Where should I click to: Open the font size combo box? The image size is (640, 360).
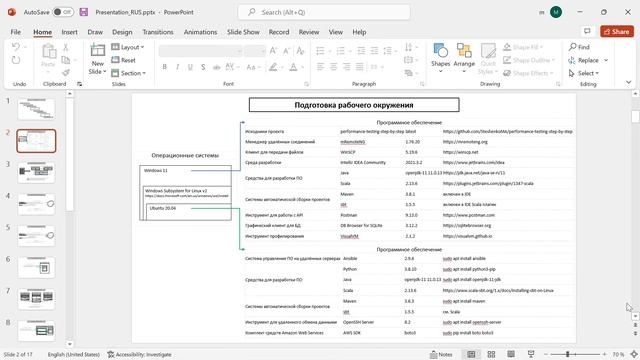tap(255, 51)
